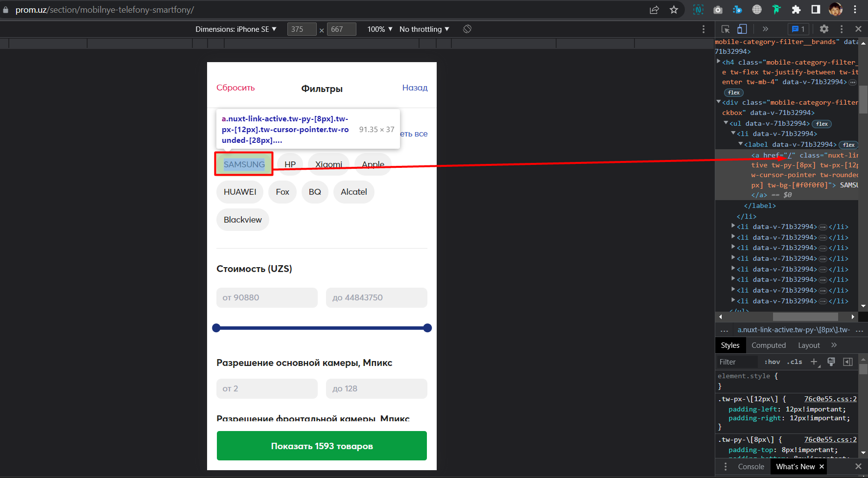
Task: Select the BQ brand filter
Action: (x=315, y=192)
